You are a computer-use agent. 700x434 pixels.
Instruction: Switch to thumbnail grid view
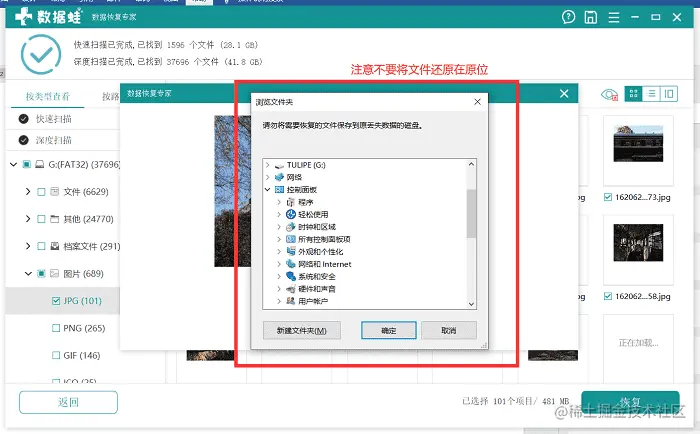pyautogui.click(x=633, y=94)
